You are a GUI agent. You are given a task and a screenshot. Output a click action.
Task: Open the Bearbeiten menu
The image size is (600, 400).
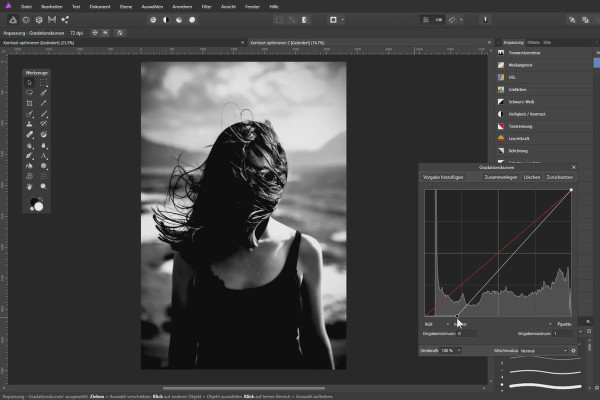[52, 7]
